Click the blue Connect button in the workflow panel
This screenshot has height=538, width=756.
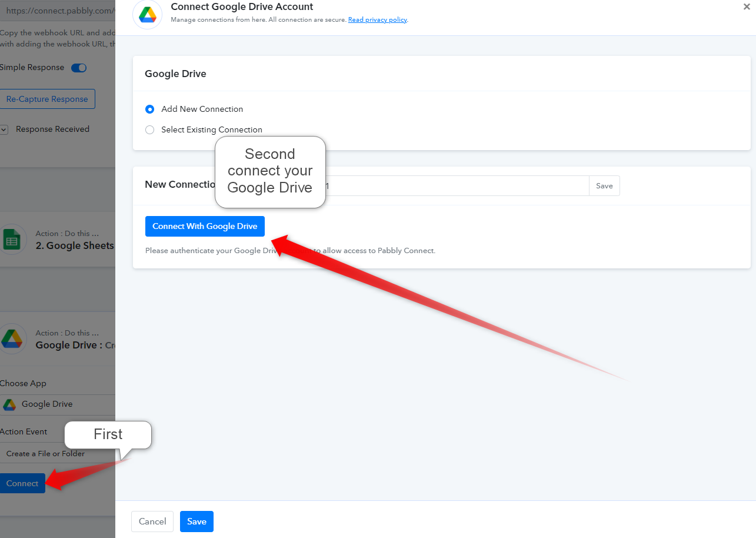coord(22,483)
